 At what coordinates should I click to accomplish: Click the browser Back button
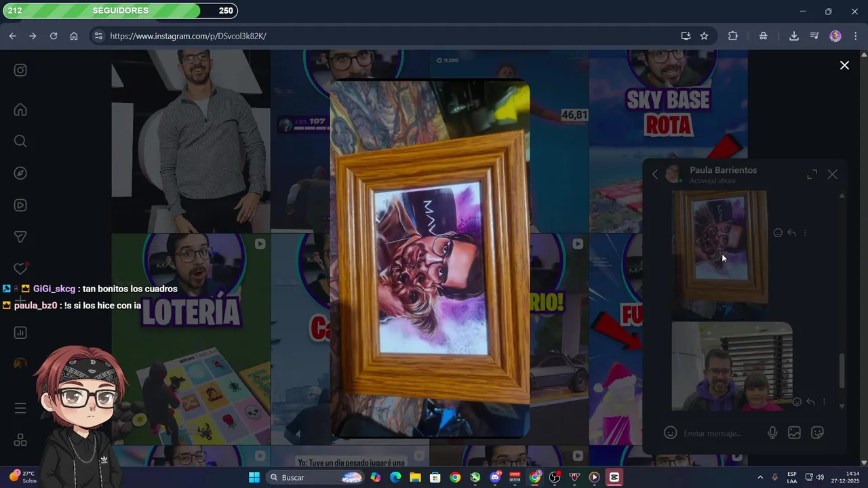click(x=12, y=36)
